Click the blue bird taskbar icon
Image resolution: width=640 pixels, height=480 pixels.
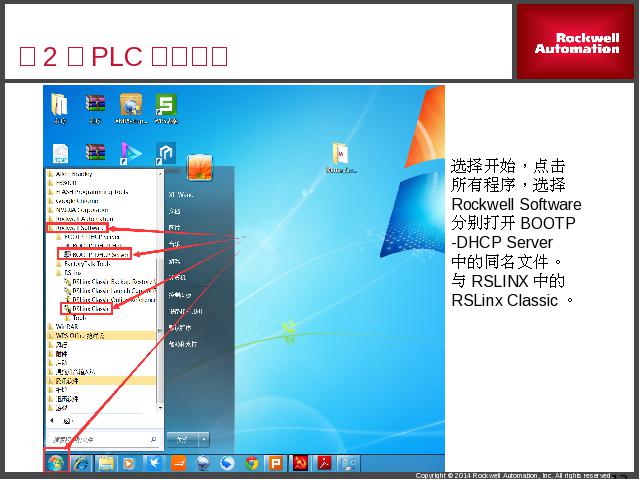[x=154, y=463]
